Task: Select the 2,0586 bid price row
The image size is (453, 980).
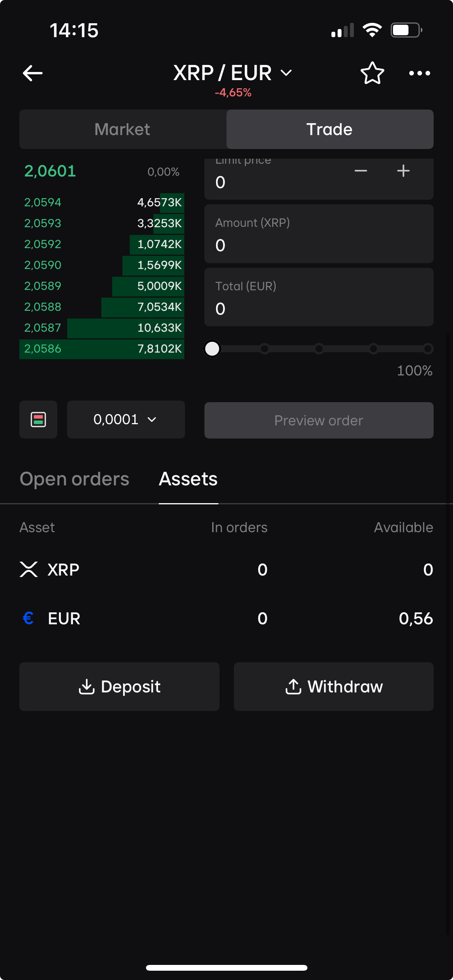Action: coord(102,349)
